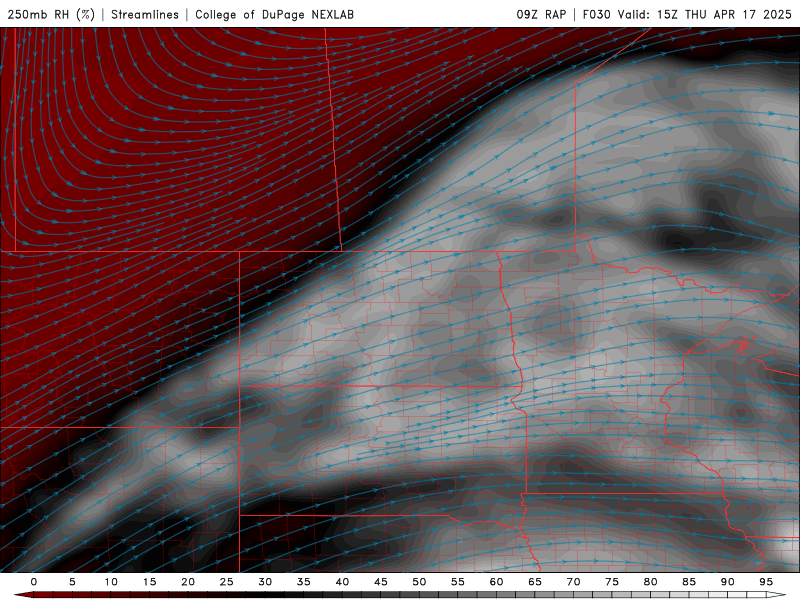Click the "Valid: 15Z THU APR 17 2025" text
800x600 pixels.
tap(705, 14)
